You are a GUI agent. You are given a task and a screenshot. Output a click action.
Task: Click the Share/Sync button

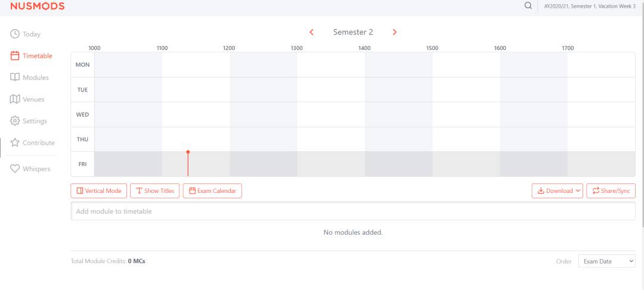click(x=611, y=191)
